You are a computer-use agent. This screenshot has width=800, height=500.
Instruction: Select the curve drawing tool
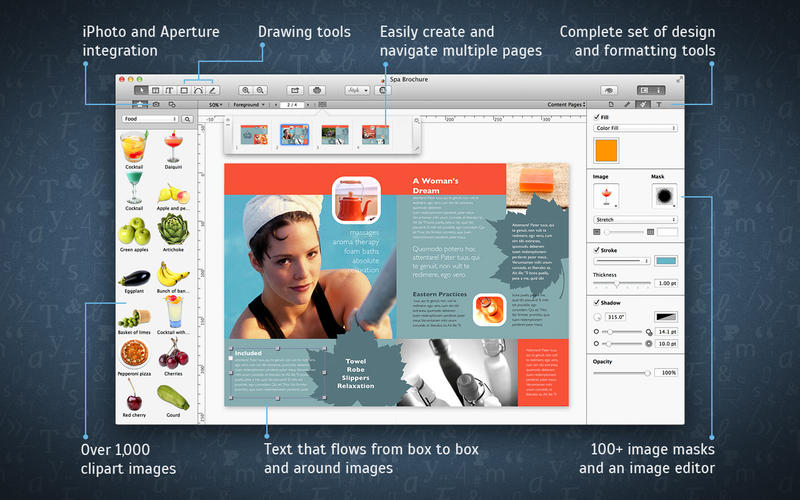pos(198,90)
